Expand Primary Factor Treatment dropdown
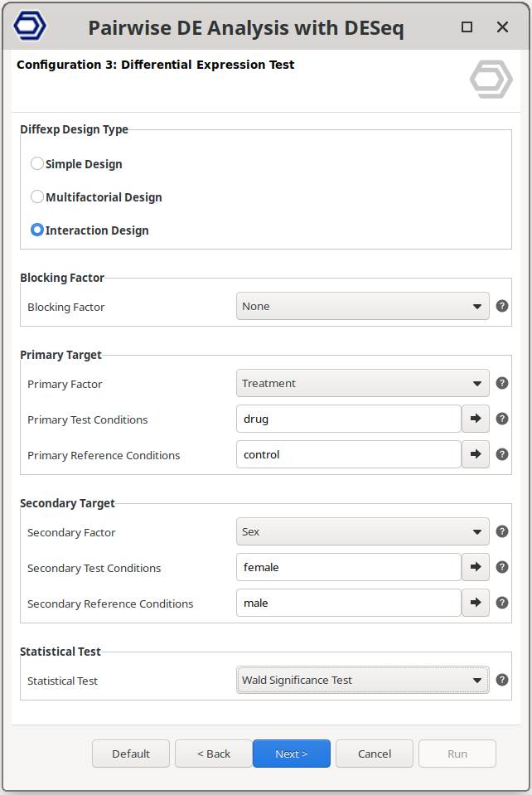532x795 pixels. (x=362, y=383)
